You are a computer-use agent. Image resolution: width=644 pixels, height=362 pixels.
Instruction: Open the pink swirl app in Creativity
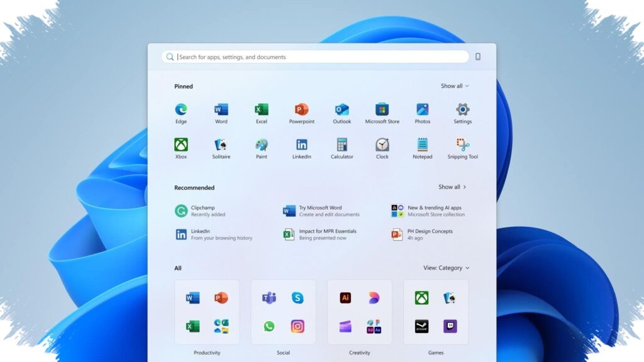coord(374,297)
